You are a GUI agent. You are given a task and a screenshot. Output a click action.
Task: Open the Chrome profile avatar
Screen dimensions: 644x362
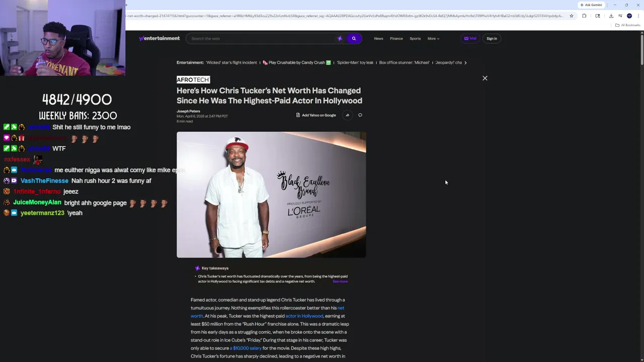629,16
